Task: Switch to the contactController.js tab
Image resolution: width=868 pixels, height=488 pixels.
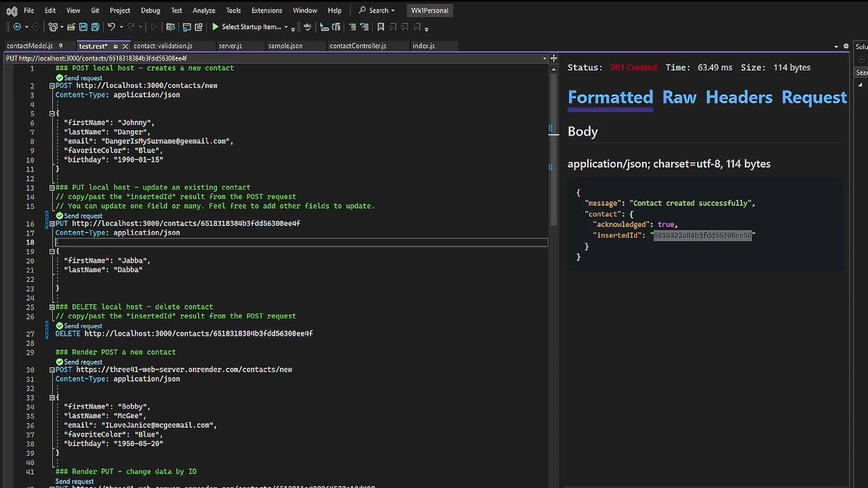Action: point(357,46)
